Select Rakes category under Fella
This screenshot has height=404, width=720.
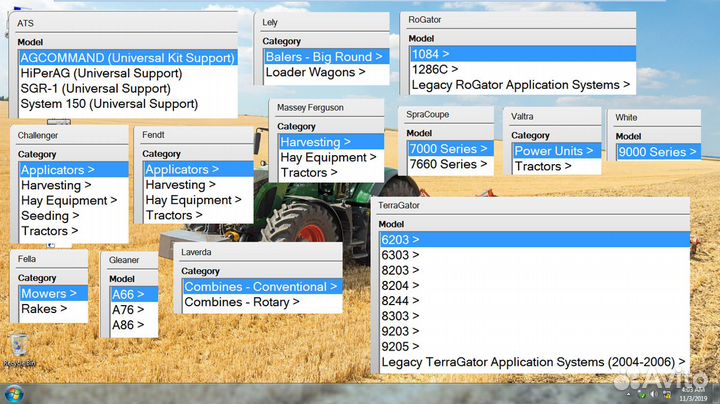(x=44, y=309)
